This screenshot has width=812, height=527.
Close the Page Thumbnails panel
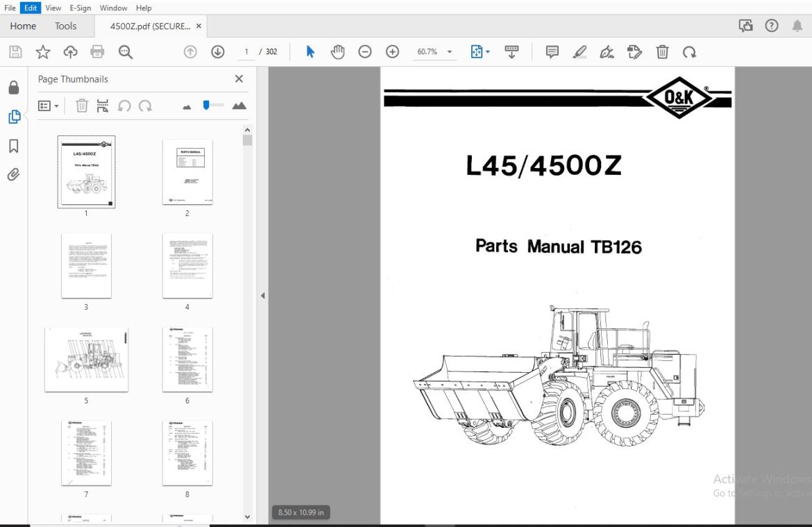click(x=239, y=78)
